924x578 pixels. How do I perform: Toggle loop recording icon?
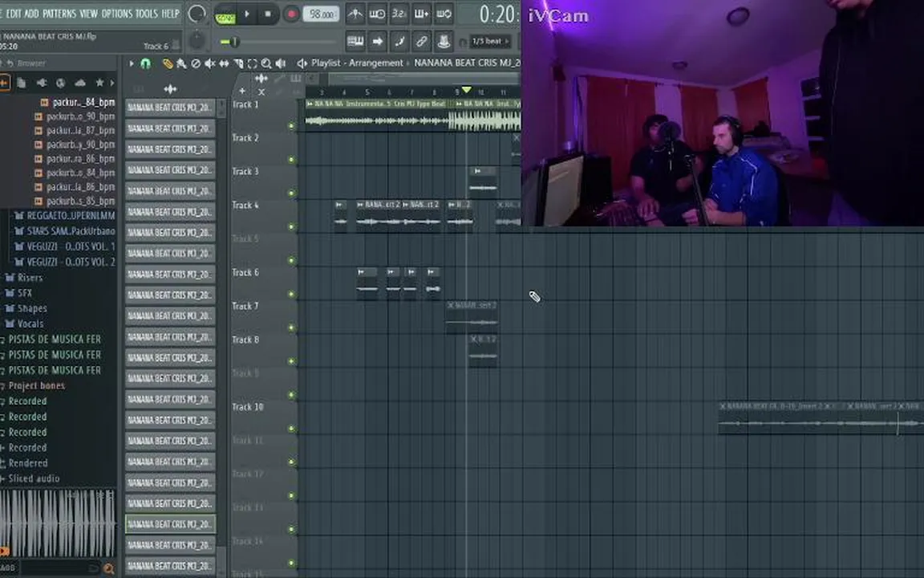coord(444,14)
